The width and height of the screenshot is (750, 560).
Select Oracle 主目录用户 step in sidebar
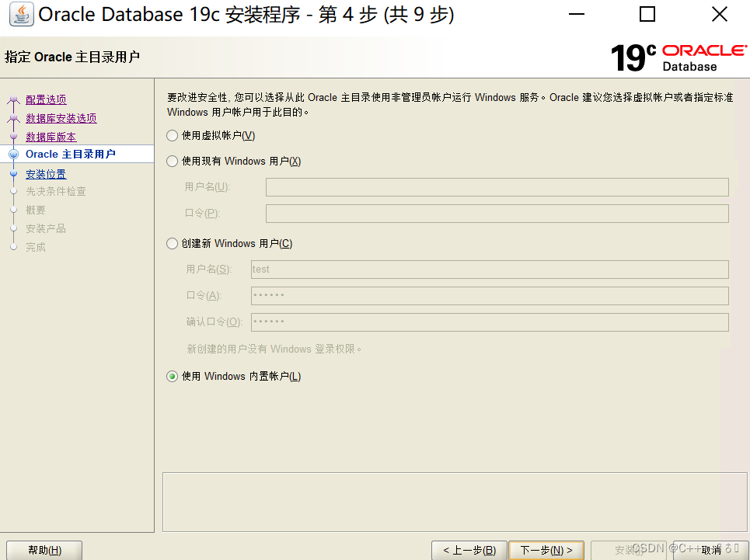71,155
